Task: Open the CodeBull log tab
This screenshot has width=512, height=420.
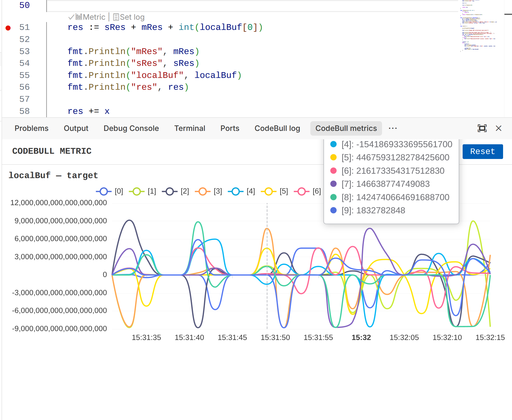Action: [277, 128]
